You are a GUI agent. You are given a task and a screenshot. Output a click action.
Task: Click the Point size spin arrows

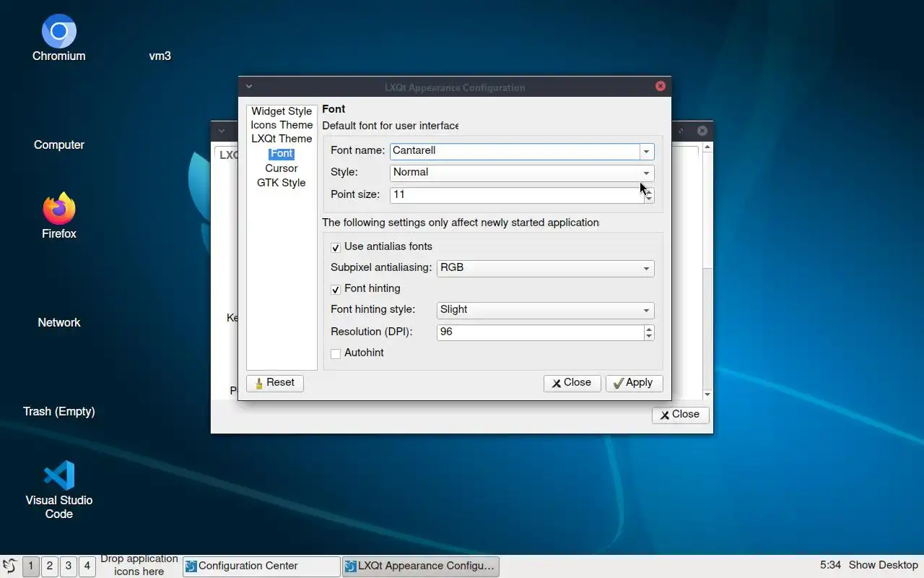tap(649, 195)
